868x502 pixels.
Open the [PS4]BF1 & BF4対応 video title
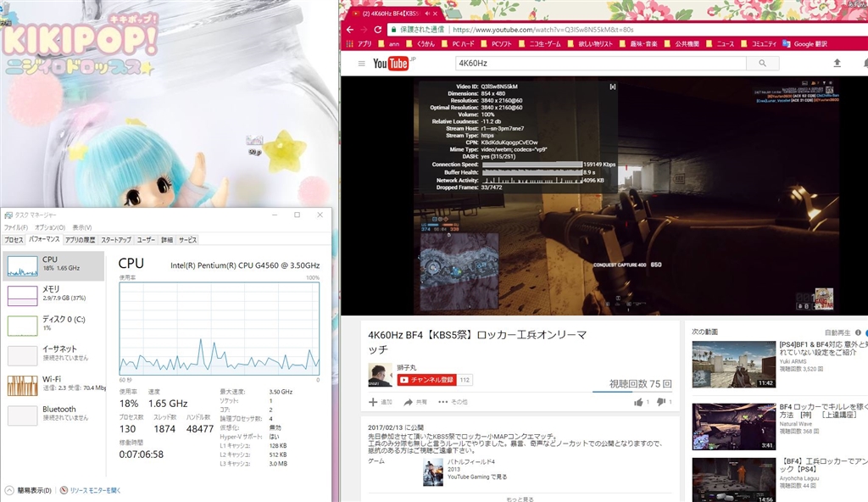click(823, 348)
